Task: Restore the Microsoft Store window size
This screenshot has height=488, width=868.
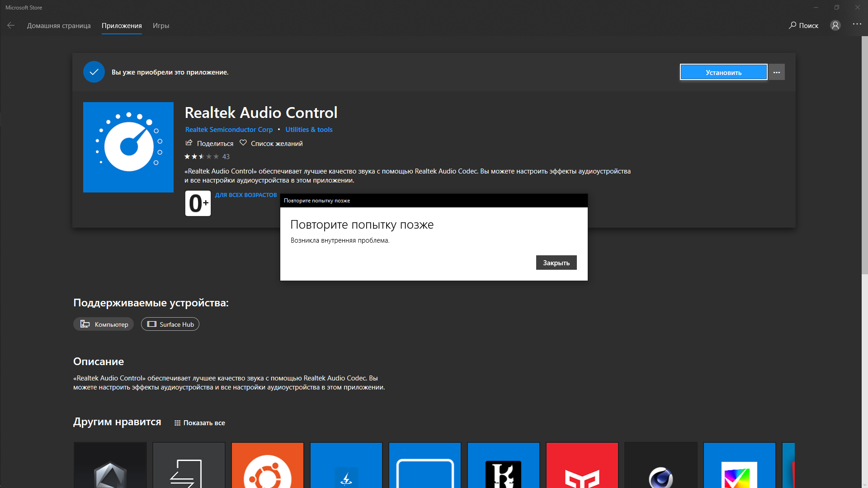Action: pyautogui.click(x=837, y=7)
